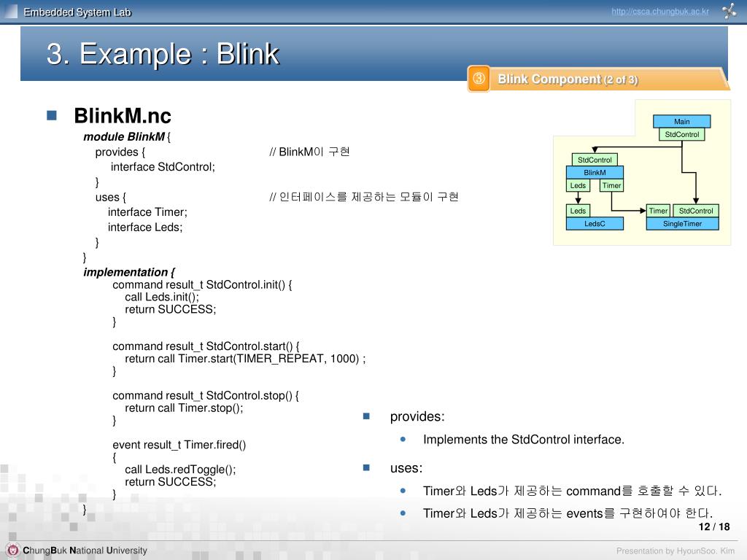Click the Timer box under BlinkM
Viewport: 747px width, 560px height.
pyautogui.click(x=611, y=185)
